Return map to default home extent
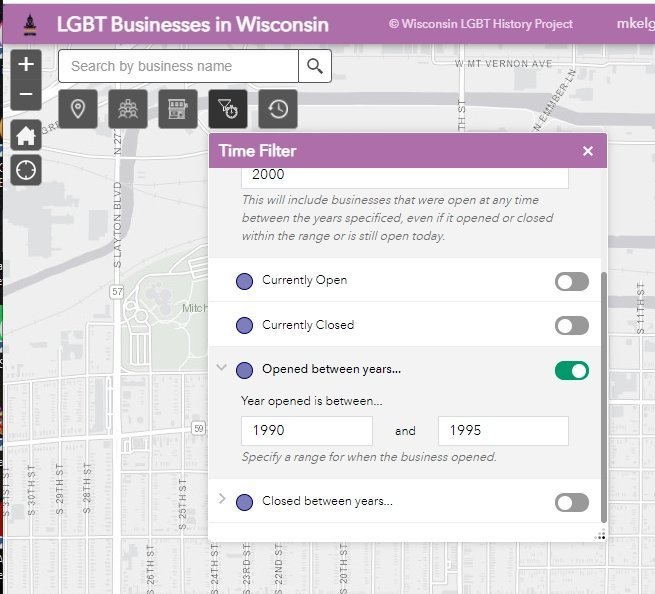 coord(26,135)
